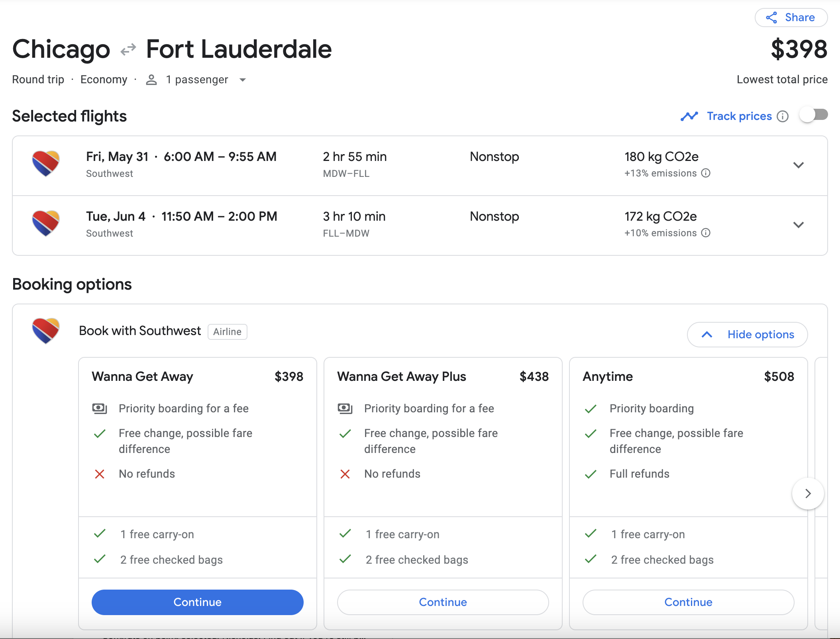Click the checkmark beside Full refunds
The image size is (840, 639).
(x=591, y=474)
